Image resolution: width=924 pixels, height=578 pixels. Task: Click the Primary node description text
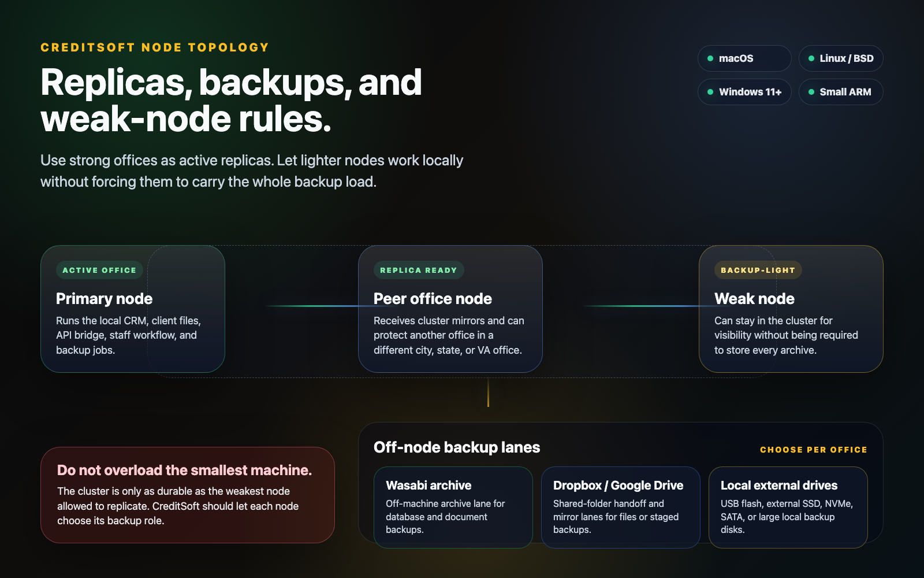point(128,335)
